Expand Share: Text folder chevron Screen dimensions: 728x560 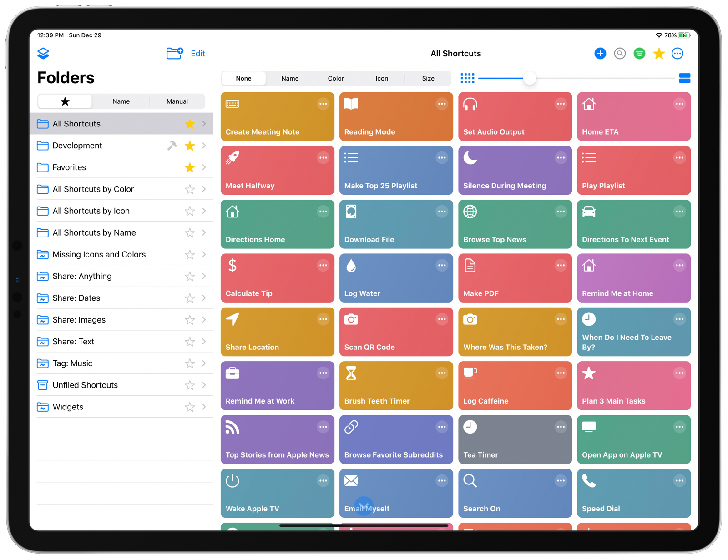(204, 342)
